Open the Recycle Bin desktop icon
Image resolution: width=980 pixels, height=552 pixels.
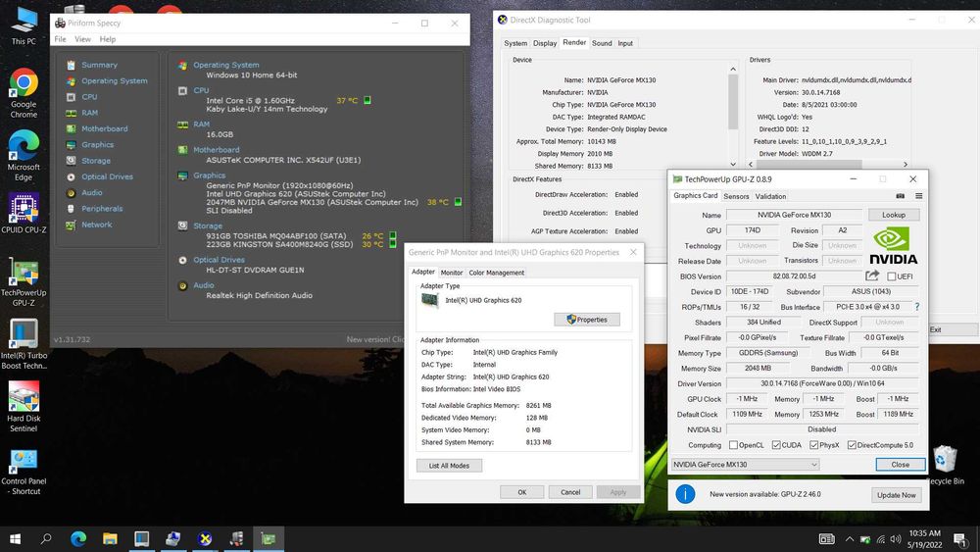(x=945, y=465)
